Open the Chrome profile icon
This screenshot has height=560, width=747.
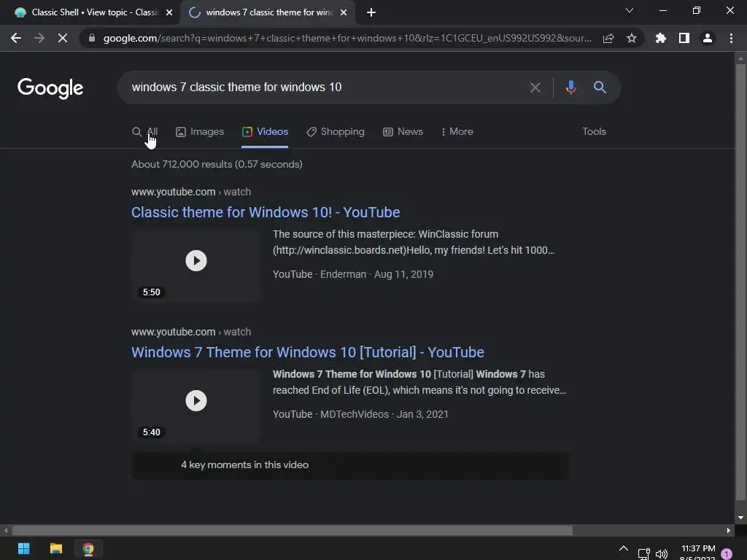coord(708,38)
